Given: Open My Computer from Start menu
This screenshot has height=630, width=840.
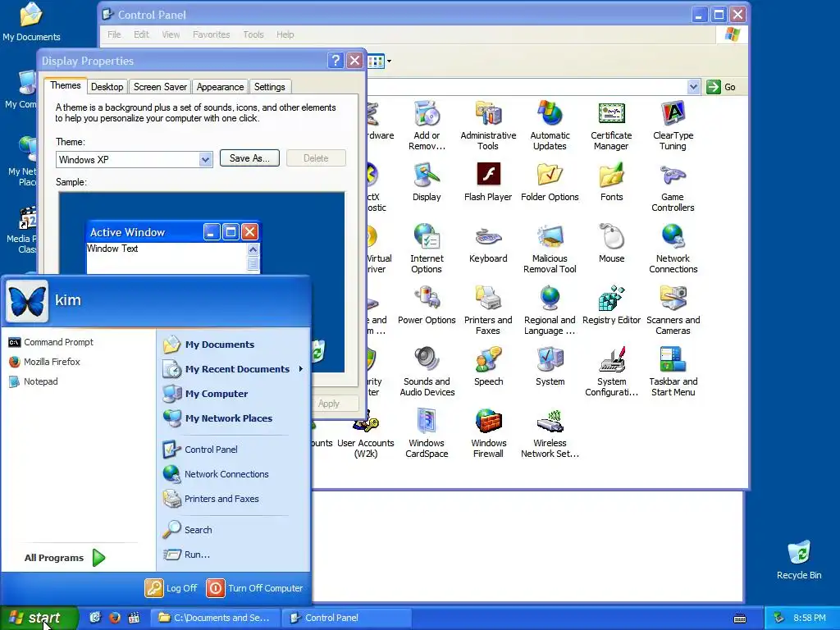Looking at the screenshot, I should click(205, 394).
